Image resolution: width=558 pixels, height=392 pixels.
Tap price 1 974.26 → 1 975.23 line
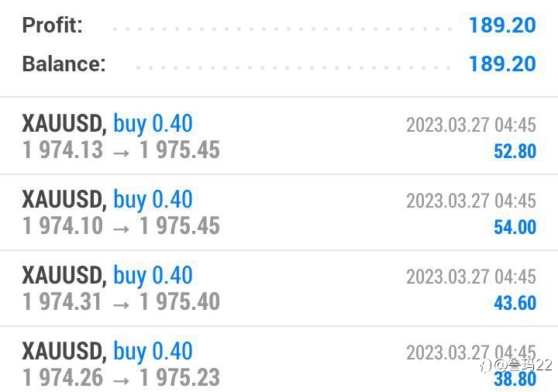pos(121,377)
